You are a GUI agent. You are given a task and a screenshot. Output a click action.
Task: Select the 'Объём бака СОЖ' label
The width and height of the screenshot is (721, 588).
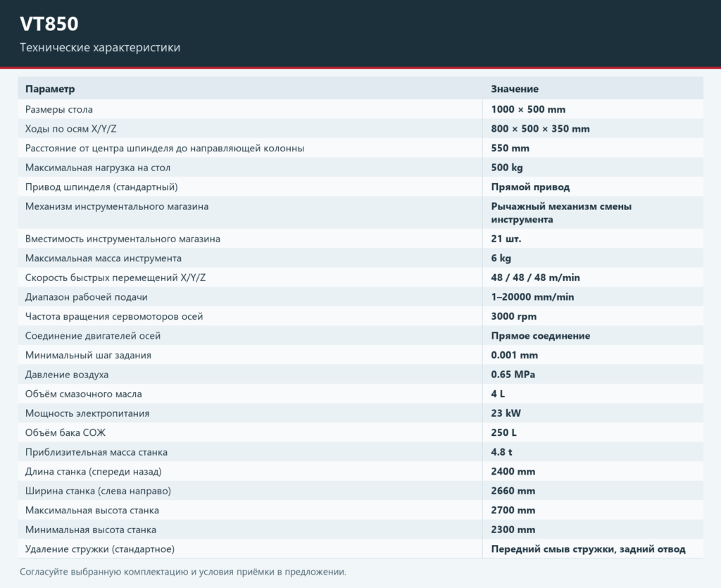(65, 432)
